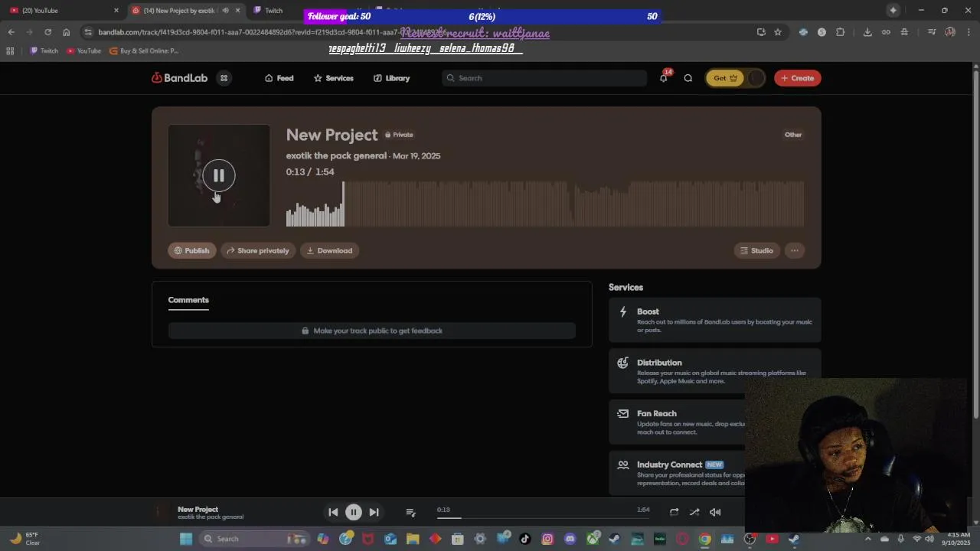Open browser downloads icon
Screen dimensions: 980x551
(867, 32)
